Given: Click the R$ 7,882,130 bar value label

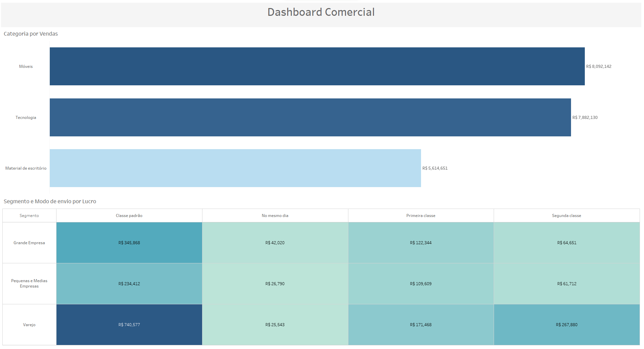Looking at the screenshot, I should click(585, 118).
